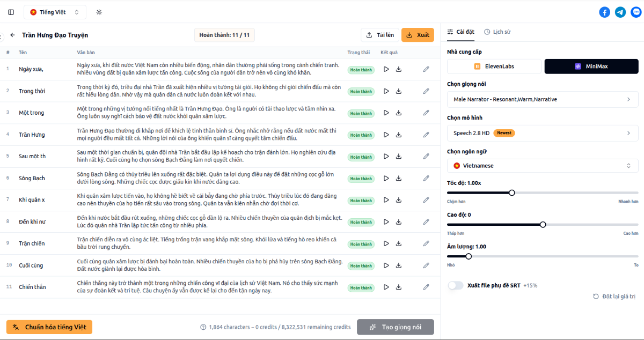
Task: Enable Xuất file phụ đề SRT toggle
Action: [x=456, y=285]
